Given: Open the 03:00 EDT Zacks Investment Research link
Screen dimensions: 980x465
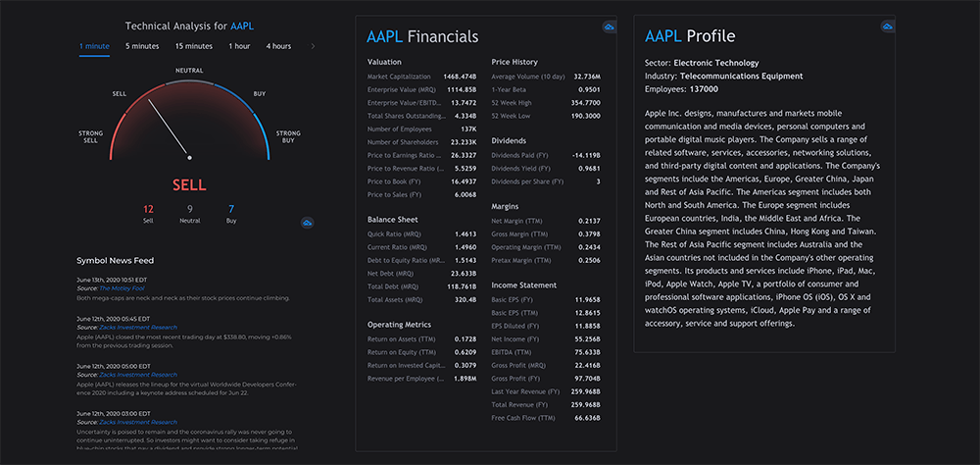Looking at the screenshot, I should tap(138, 423).
